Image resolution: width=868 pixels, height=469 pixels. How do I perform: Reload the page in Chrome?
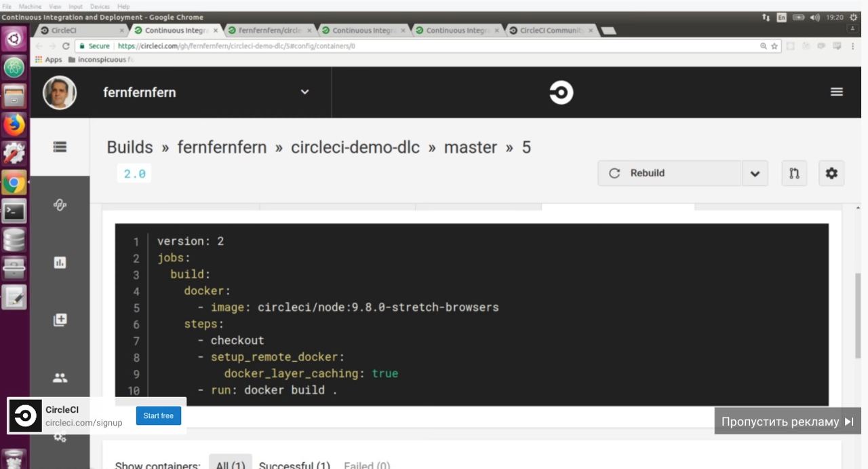click(x=66, y=46)
